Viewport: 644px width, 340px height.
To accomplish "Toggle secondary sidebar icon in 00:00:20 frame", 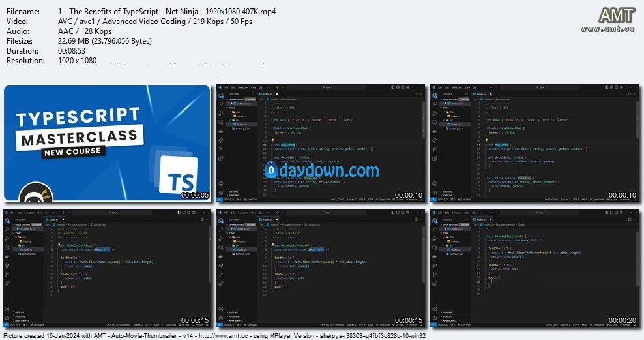I will (x=617, y=213).
